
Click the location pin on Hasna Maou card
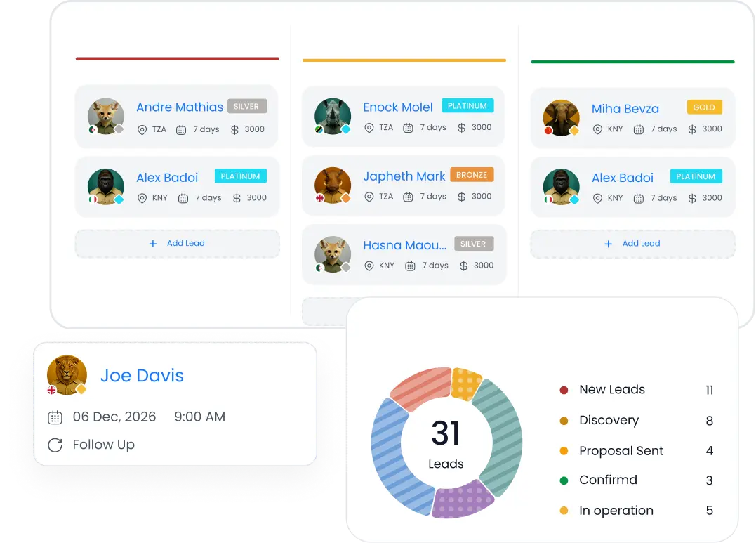pos(369,266)
